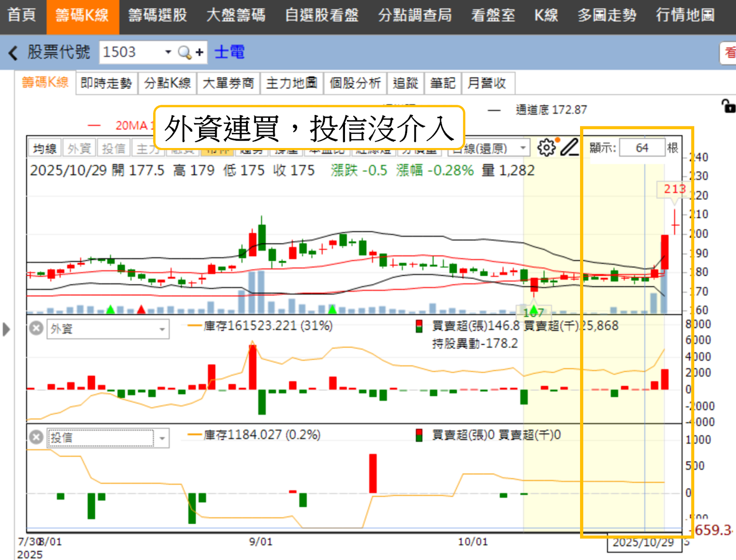Click the plus icon to add stock
Image resolution: width=736 pixels, height=560 pixels.
click(x=199, y=52)
